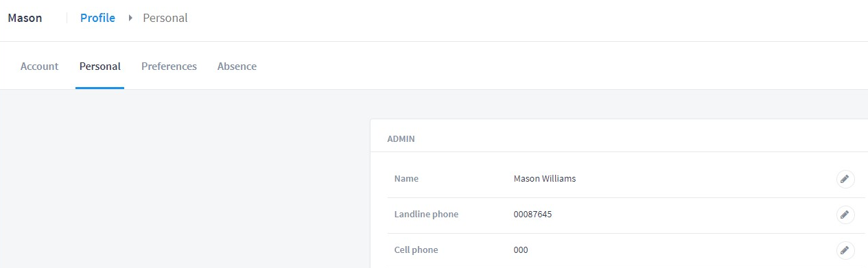Viewport: 868px width, 268px height.
Task: Click the cell phone value 000
Action: coord(521,250)
